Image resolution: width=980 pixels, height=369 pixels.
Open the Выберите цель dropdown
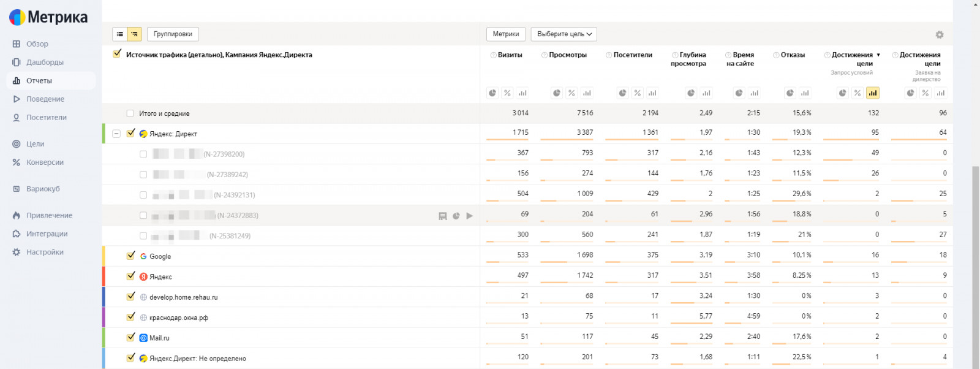point(564,34)
